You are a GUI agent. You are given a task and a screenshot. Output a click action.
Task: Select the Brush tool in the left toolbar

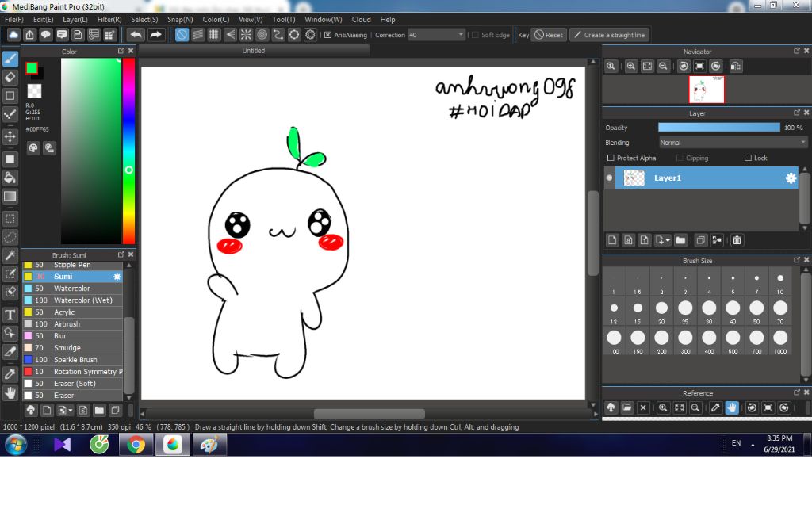click(x=10, y=59)
